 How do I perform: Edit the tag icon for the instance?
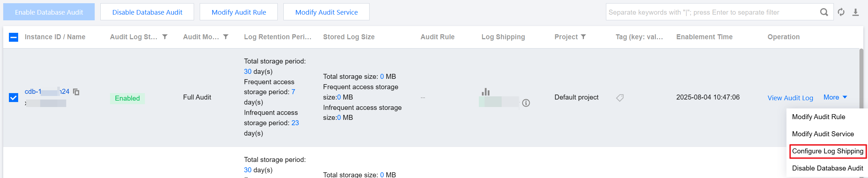620,98
